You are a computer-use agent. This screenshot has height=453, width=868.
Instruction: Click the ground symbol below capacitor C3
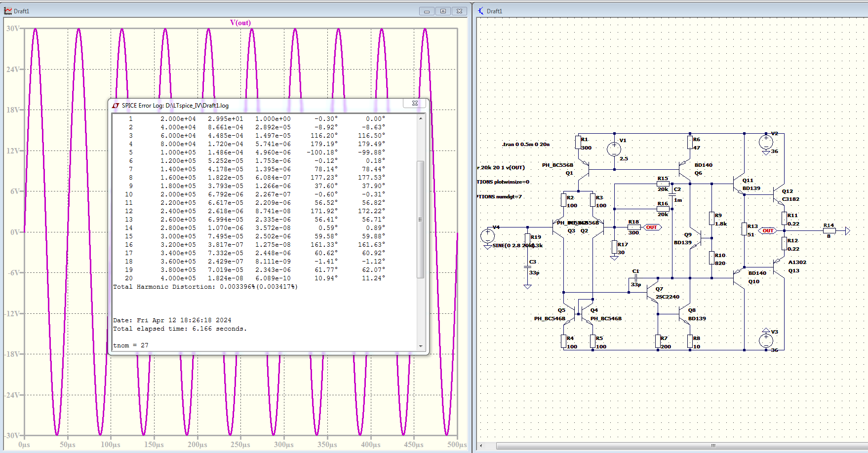(527, 286)
